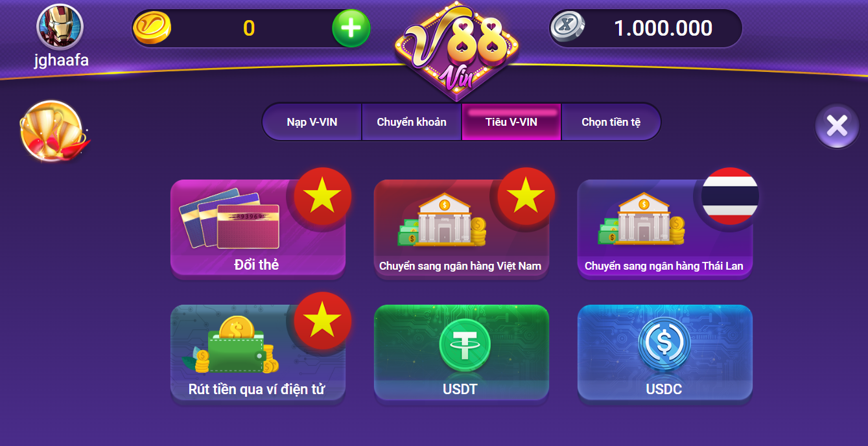The height and width of the screenshot is (446, 868).
Task: Close the panel with the X button
Action: (x=837, y=126)
